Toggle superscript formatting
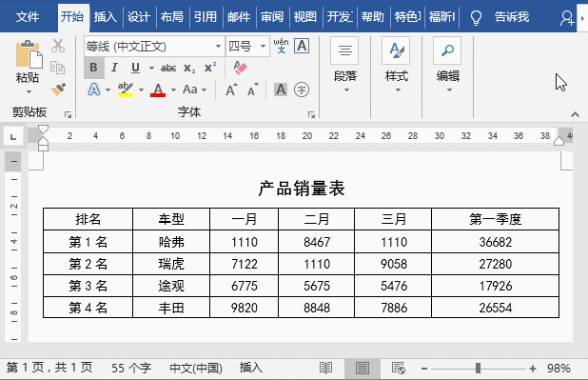Image resolution: width=588 pixels, height=380 pixels. [x=210, y=68]
